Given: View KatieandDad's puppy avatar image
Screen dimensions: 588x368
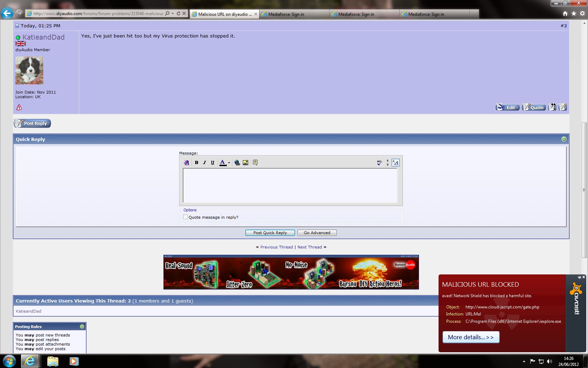Looking at the screenshot, I should coord(29,70).
